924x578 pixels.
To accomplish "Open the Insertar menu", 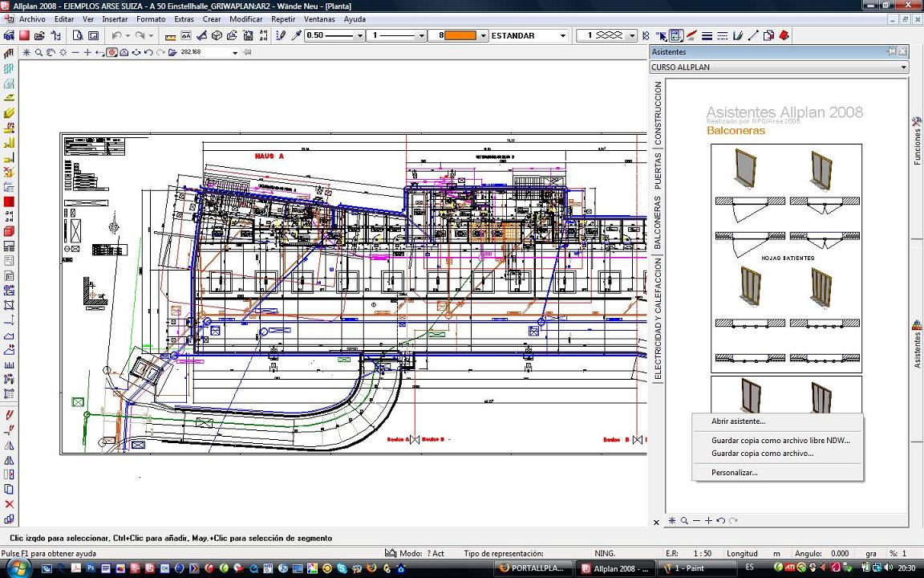I will [115, 19].
